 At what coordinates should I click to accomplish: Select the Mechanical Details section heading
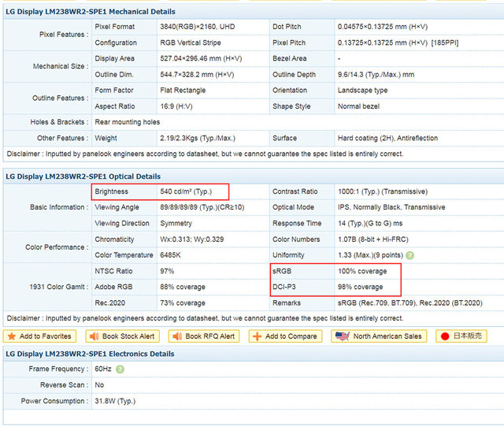coord(91,12)
